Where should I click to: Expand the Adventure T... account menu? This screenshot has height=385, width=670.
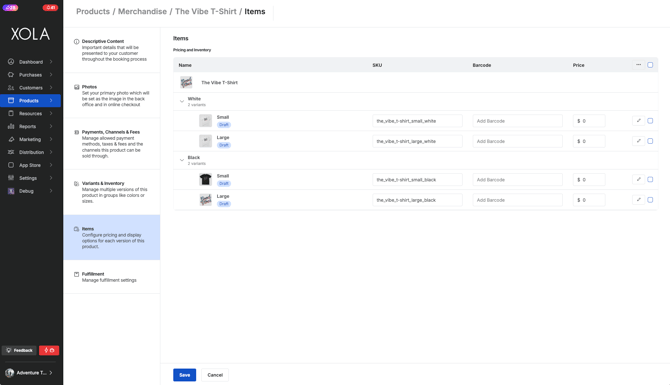pos(30,373)
